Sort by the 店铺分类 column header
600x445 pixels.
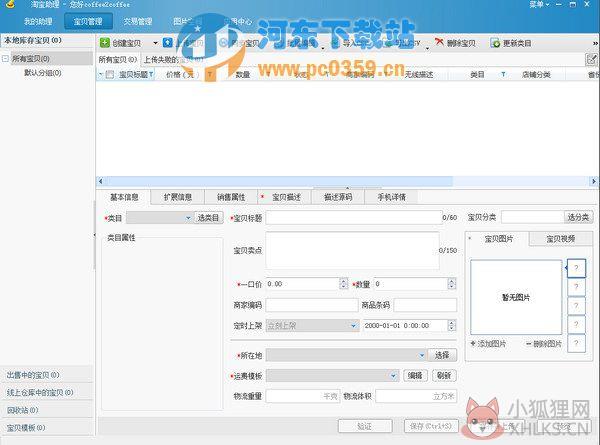point(536,75)
